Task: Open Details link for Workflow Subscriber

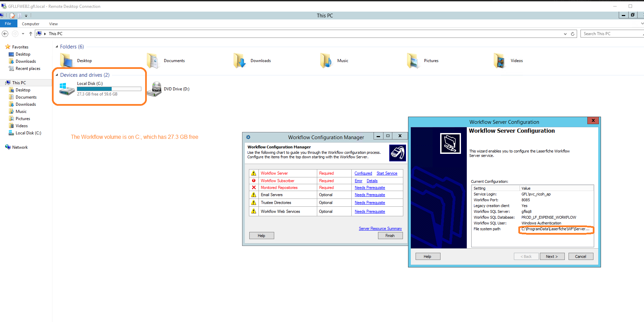Action: [x=372, y=181]
